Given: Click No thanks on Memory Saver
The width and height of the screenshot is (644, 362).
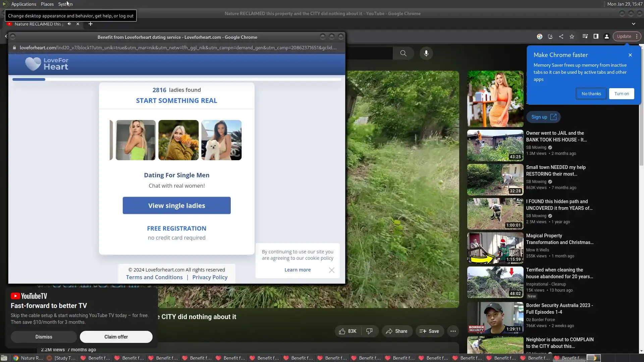Looking at the screenshot, I should (591, 94).
